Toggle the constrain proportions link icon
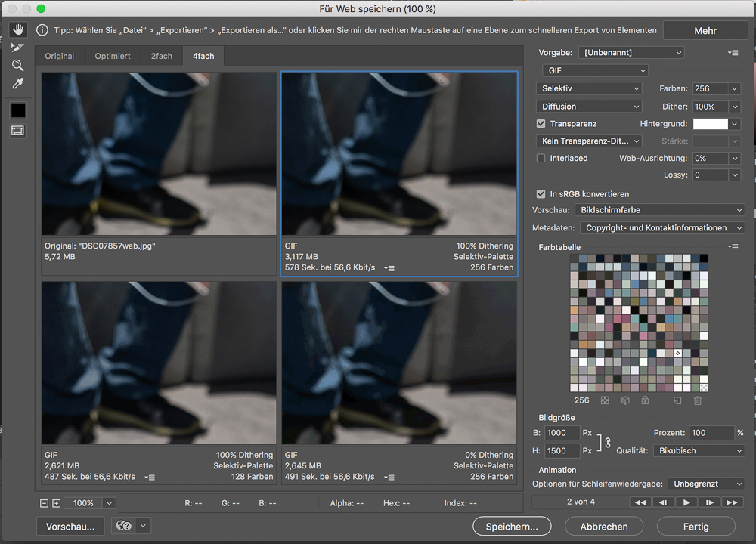 click(x=608, y=442)
